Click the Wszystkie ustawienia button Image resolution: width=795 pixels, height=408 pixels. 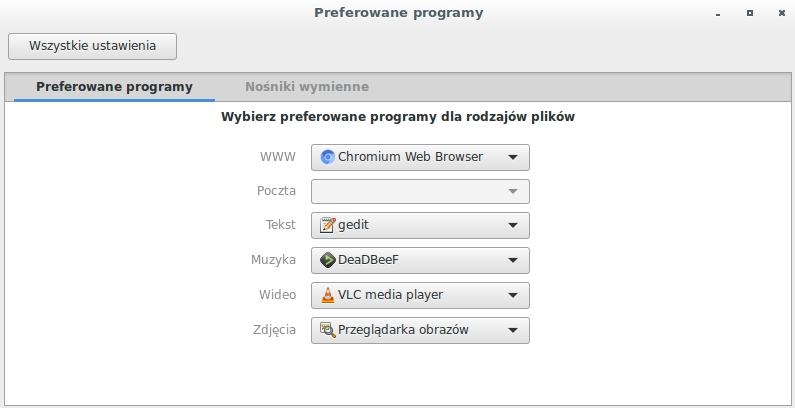point(92,46)
